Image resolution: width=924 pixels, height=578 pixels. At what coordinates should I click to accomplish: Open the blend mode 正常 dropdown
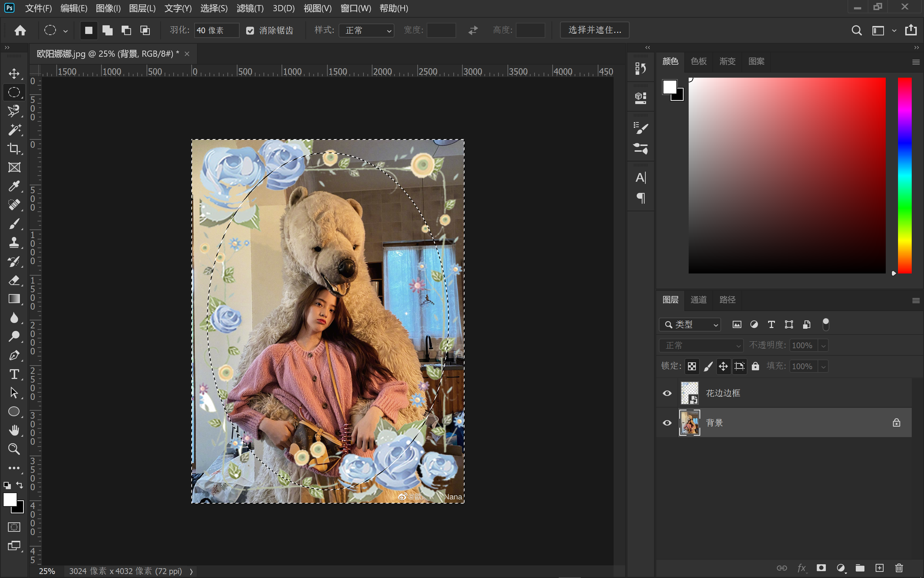tap(701, 346)
